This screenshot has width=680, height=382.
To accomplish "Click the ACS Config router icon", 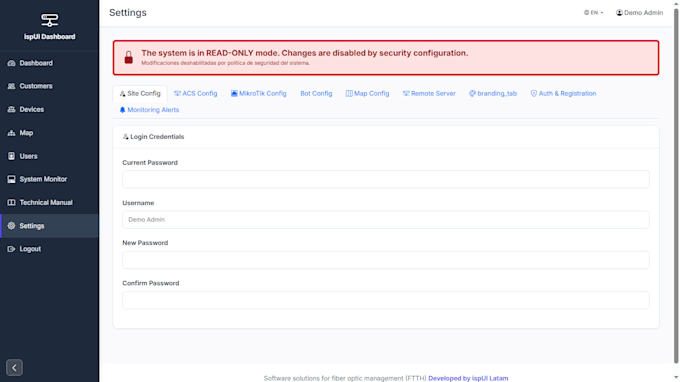I will point(177,93).
